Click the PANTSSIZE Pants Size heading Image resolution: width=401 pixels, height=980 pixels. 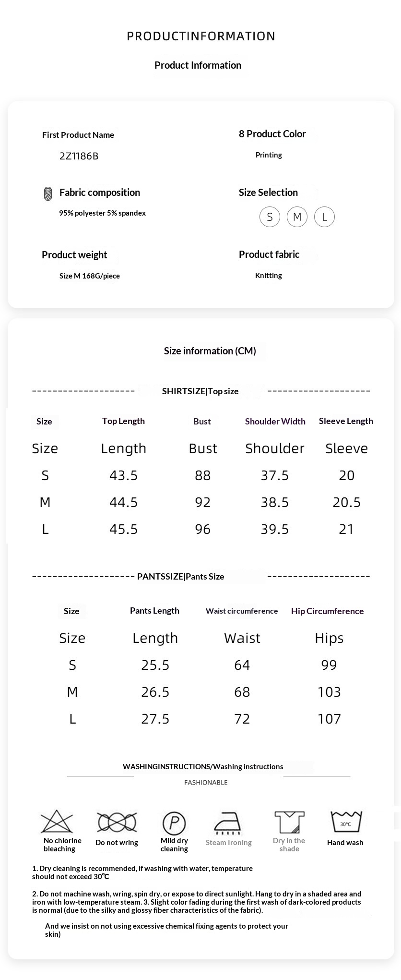click(x=181, y=577)
